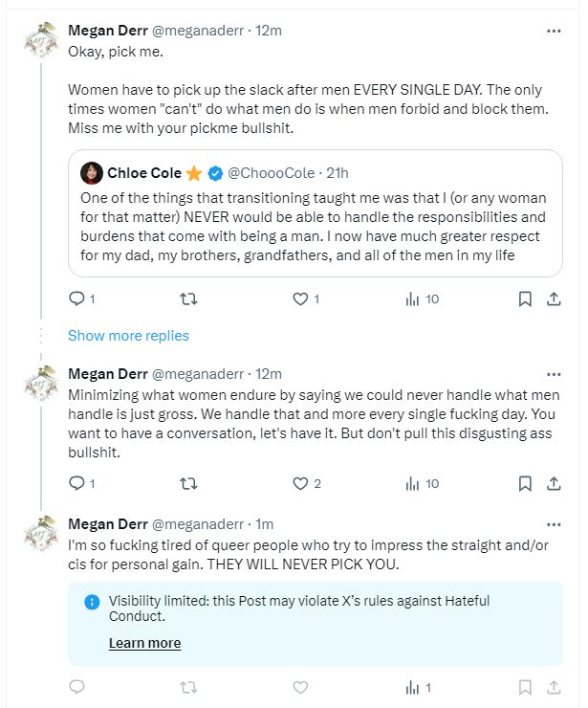This screenshot has width=588, height=708.
Task: Bookmark the "Okay, pick me" post
Action: (x=524, y=299)
